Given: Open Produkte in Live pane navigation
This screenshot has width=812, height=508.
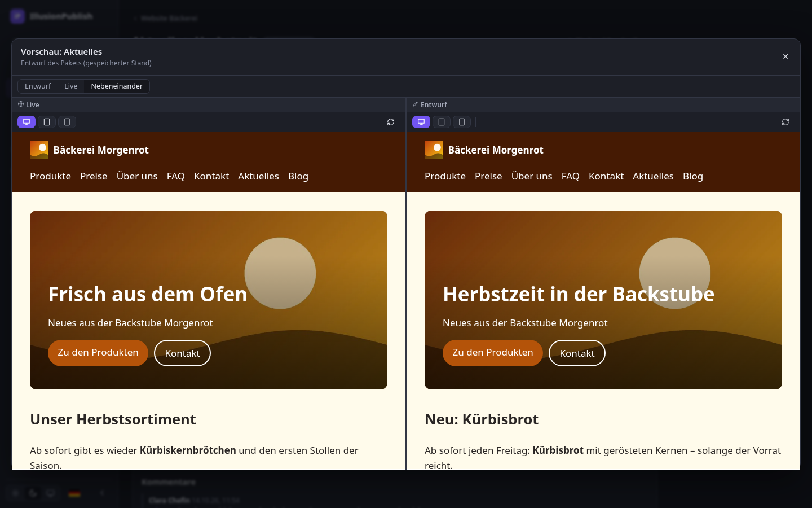Looking at the screenshot, I should (50, 176).
